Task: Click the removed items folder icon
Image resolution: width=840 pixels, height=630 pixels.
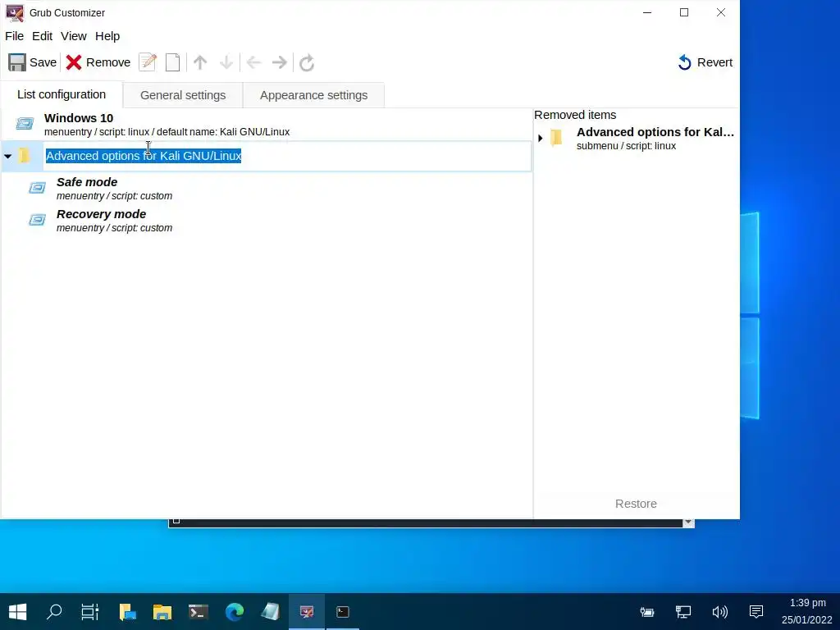Action: (557, 138)
